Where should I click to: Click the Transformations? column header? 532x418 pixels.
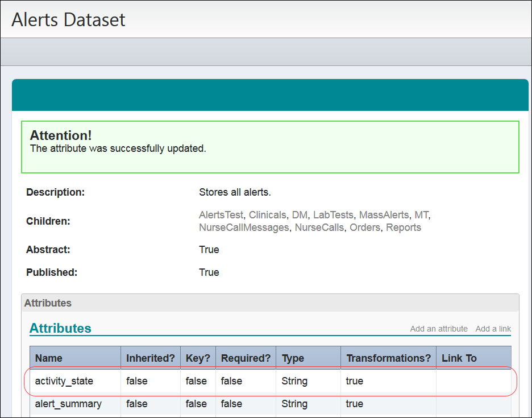pos(388,358)
